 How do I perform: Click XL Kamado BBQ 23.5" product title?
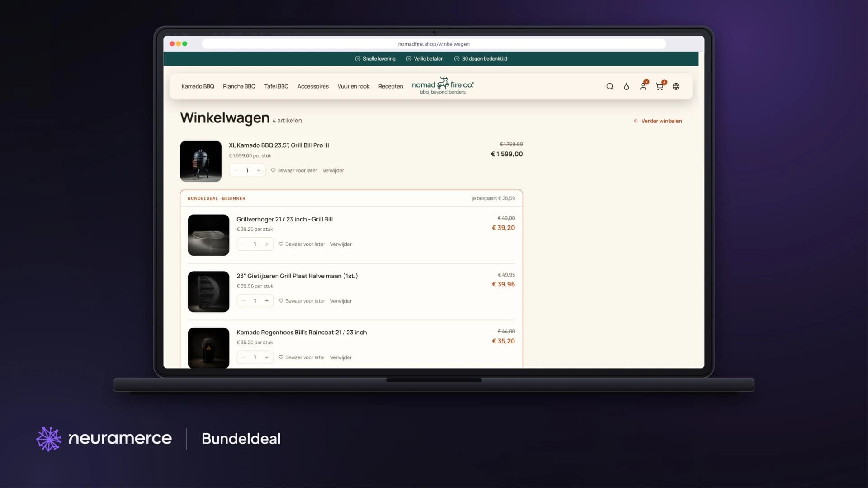click(279, 145)
